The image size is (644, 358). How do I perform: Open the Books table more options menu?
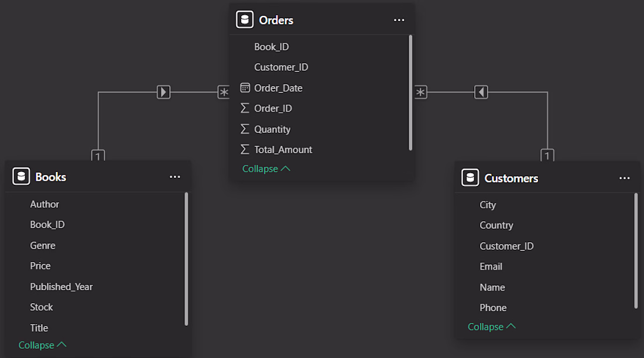point(174,177)
